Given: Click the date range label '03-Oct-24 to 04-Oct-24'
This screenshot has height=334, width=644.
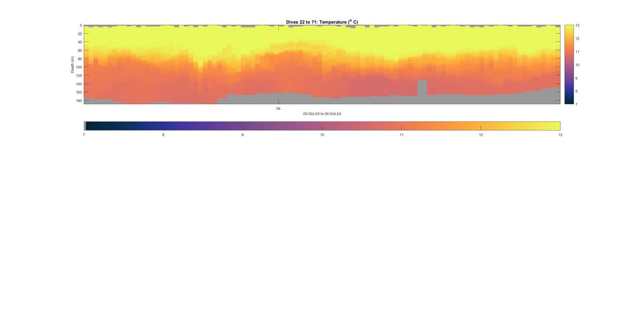Looking at the screenshot, I should 322,114.
